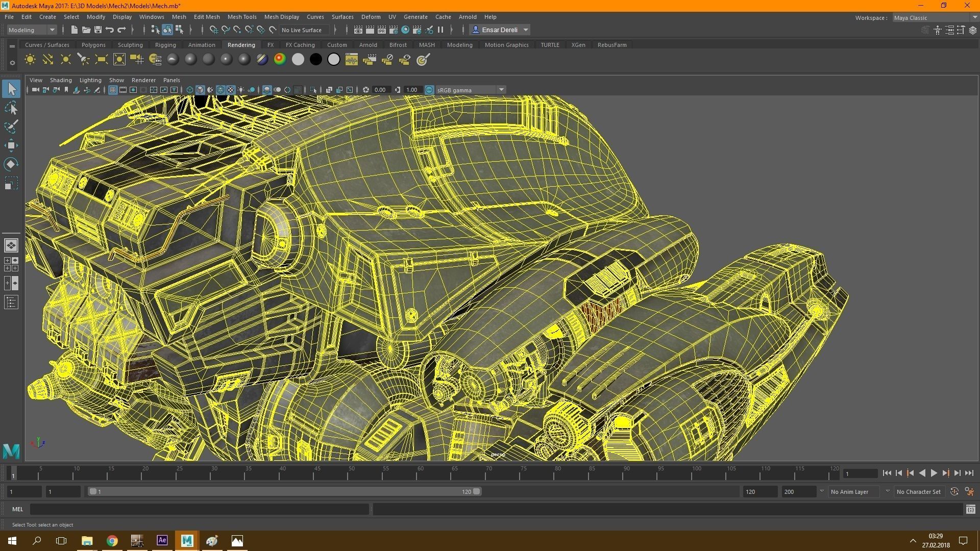Toggle viewport grid display

pyautogui.click(x=113, y=90)
